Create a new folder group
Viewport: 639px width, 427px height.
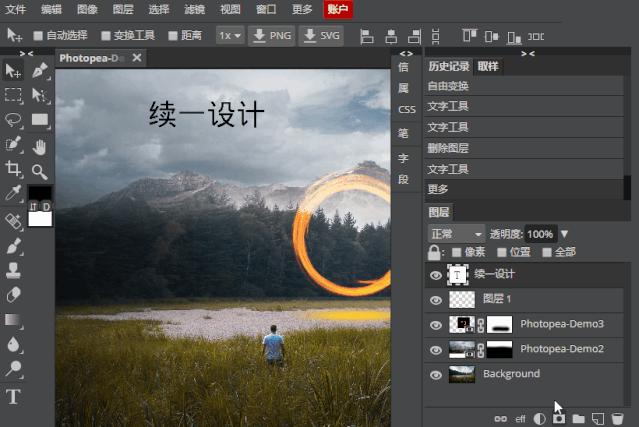click(x=578, y=419)
